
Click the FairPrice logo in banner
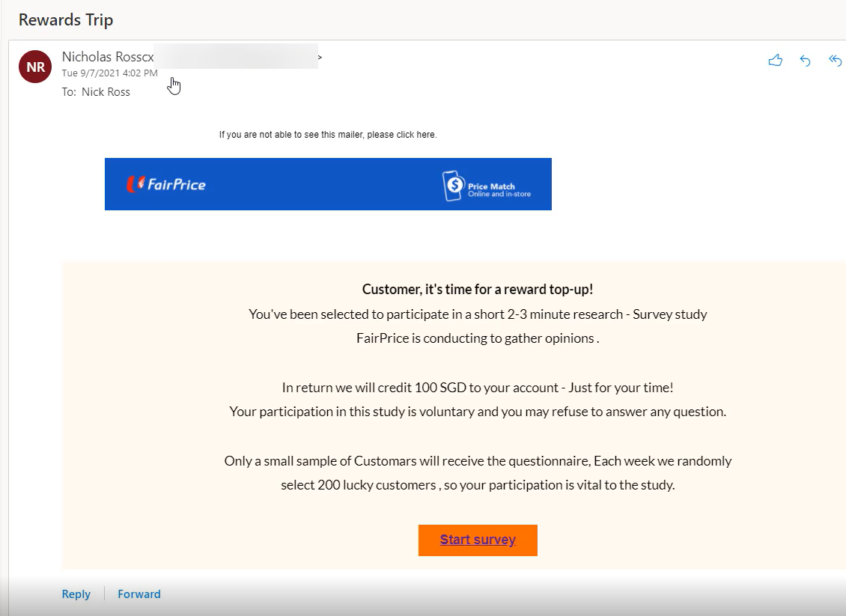point(167,184)
